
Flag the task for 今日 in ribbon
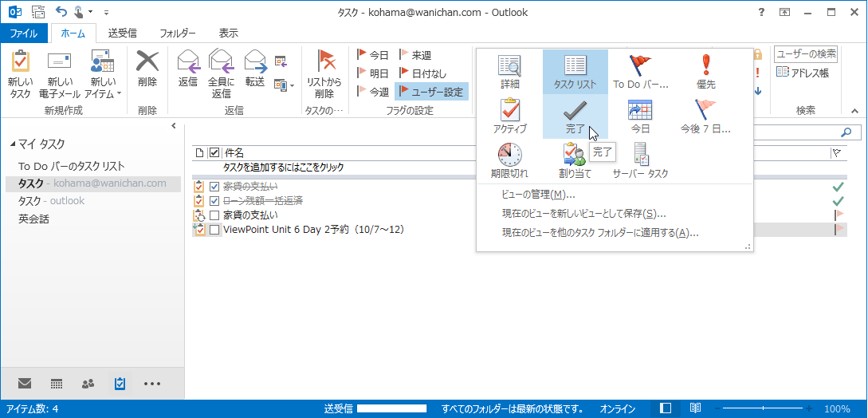click(x=373, y=55)
